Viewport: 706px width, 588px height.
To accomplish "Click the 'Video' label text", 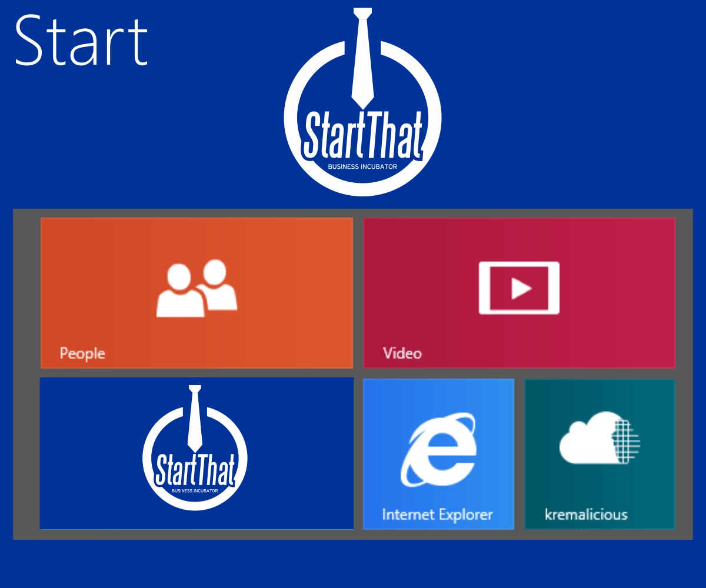I will [402, 353].
